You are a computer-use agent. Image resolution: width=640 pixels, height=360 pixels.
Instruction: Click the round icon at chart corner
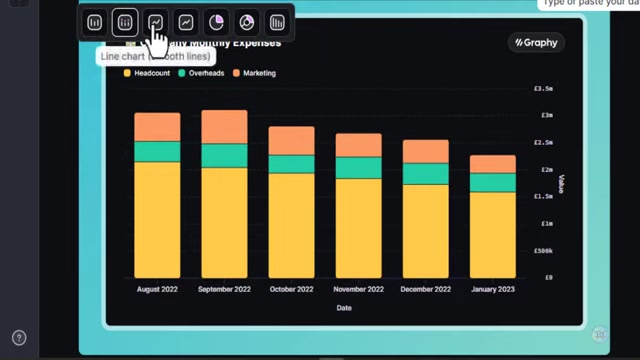(600, 334)
